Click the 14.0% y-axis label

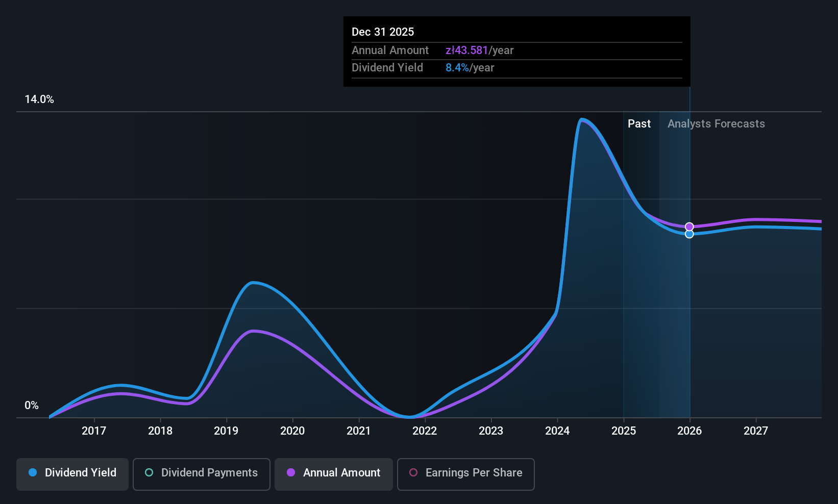39,99
